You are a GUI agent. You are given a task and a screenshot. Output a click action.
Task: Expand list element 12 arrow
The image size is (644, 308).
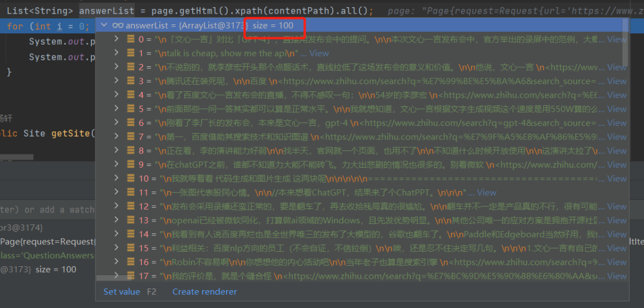117,206
